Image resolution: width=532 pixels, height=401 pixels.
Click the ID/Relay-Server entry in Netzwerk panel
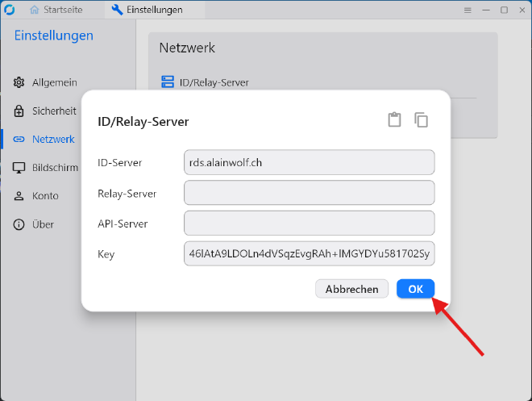(214, 82)
